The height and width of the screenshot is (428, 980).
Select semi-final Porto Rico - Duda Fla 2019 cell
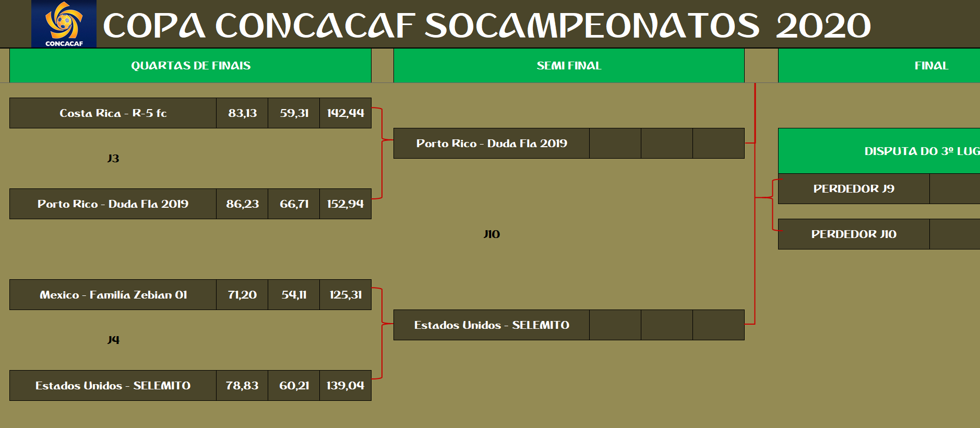[x=491, y=144]
